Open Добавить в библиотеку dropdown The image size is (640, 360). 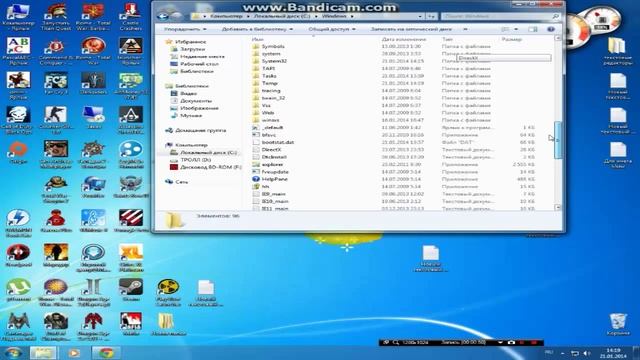[x=257, y=29]
